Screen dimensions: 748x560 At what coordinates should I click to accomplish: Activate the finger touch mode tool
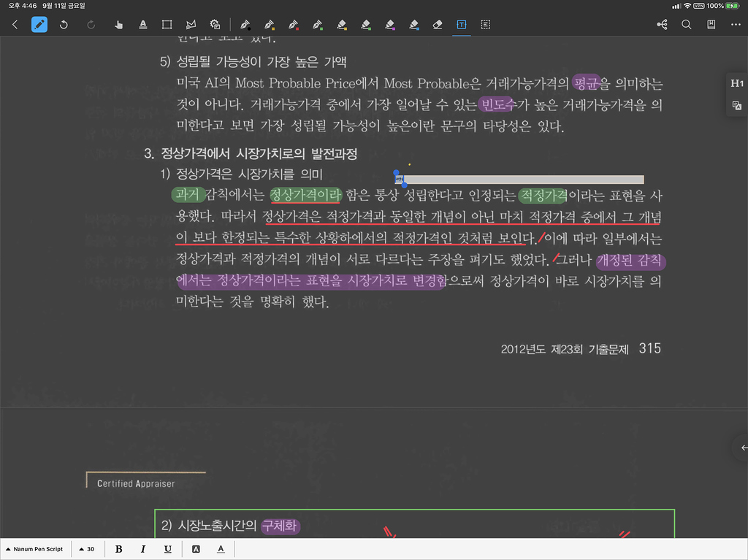click(118, 24)
